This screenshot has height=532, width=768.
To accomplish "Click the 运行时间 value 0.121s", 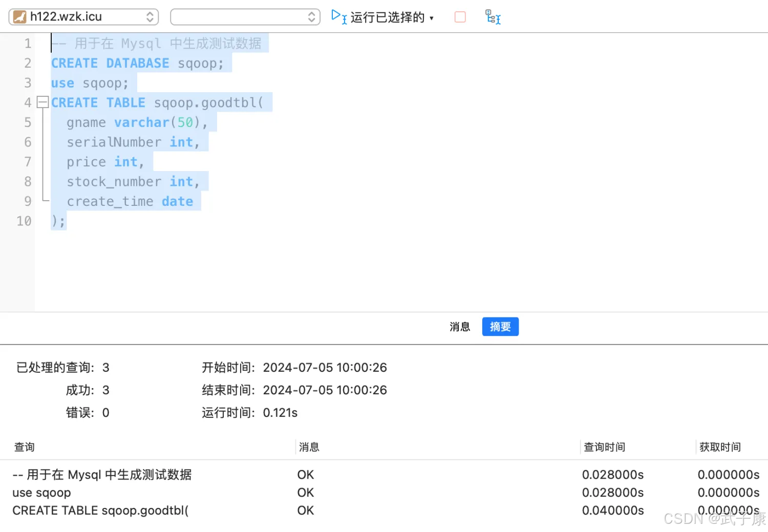I will click(280, 413).
